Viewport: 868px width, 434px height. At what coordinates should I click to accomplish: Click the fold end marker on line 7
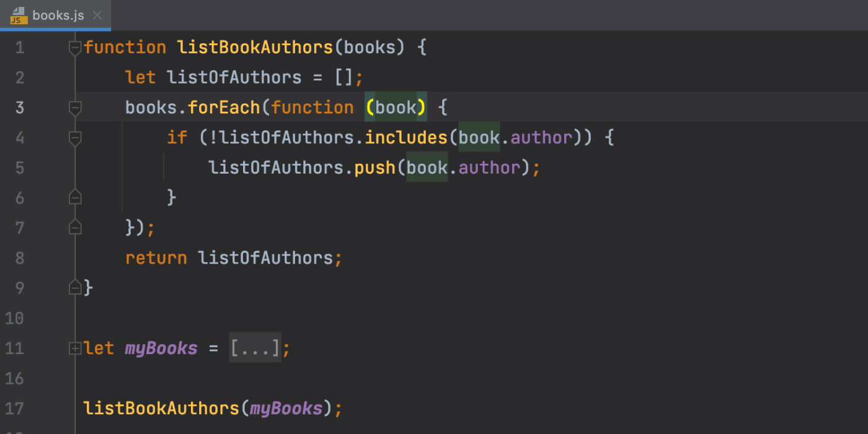pyautogui.click(x=75, y=228)
